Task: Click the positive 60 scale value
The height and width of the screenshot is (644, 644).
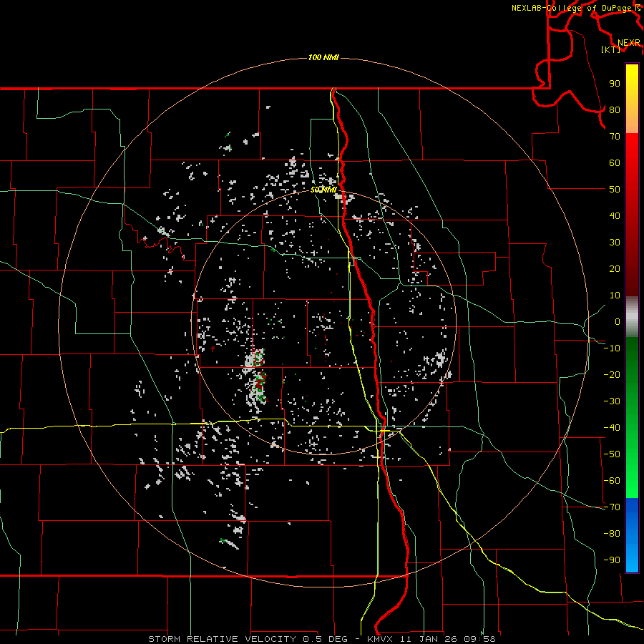Action: point(615,163)
